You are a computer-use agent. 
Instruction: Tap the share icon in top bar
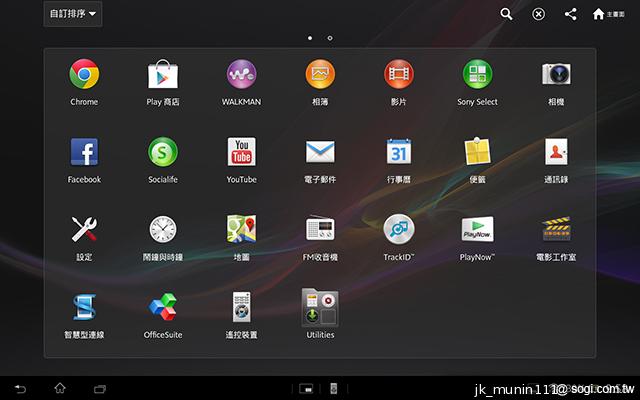tap(571, 14)
